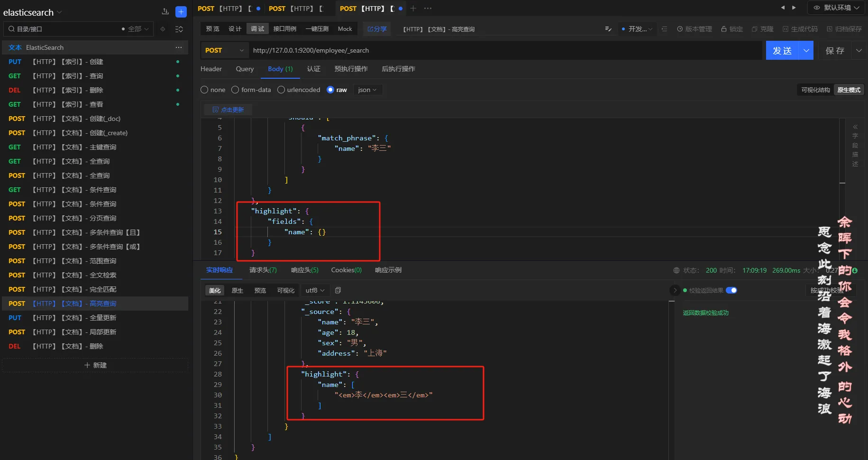The width and height of the screenshot is (868, 460).
Task: Click the import/export icon beside elasticsearch
Action: coord(165,12)
